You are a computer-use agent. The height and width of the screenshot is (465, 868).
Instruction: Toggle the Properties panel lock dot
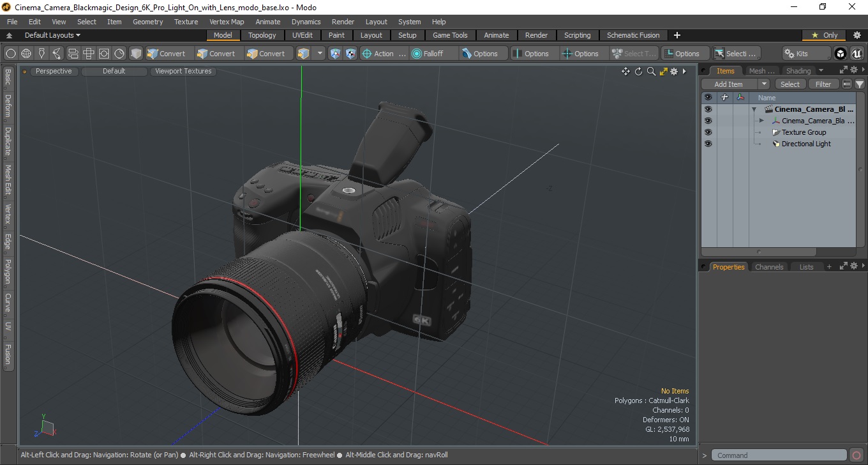[704, 267]
